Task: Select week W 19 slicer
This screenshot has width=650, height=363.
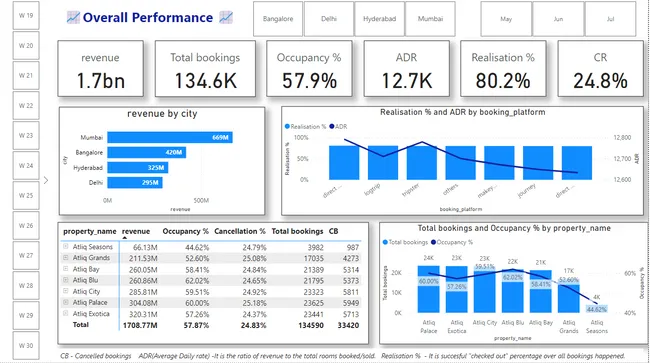Action: 26,15
